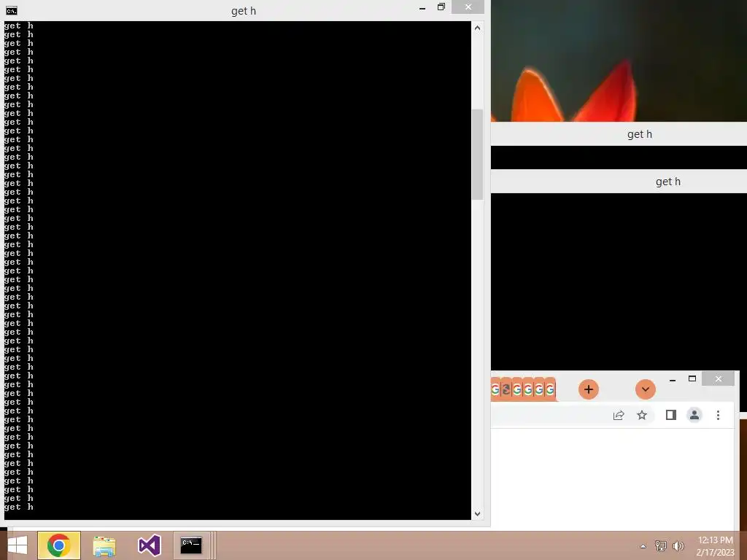Open the console window's system menu icon
Screen dimensions: 747x560
[12, 10]
